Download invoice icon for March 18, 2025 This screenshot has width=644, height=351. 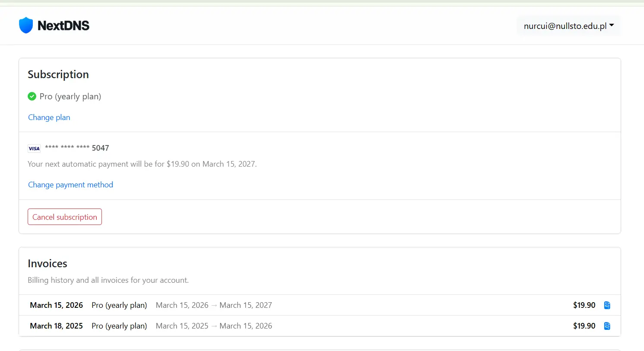tap(607, 326)
